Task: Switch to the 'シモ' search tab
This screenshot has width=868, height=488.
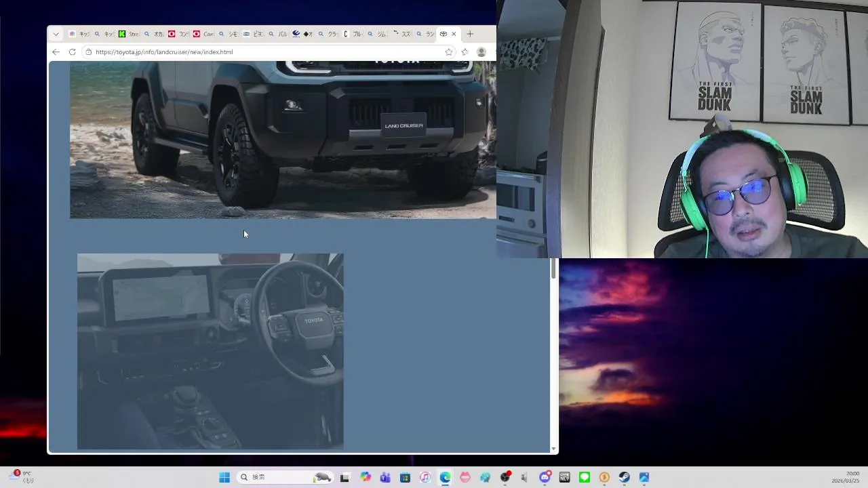Action: tap(229, 34)
